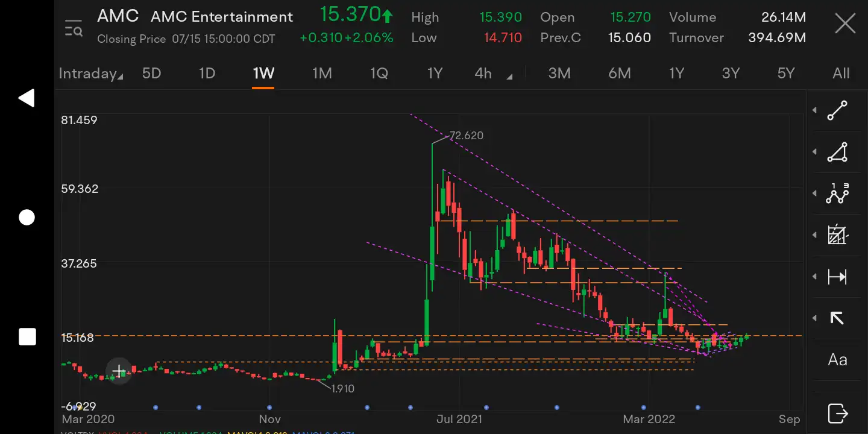
Task: Tap the Mar 2022 date axis label
Action: [649, 419]
